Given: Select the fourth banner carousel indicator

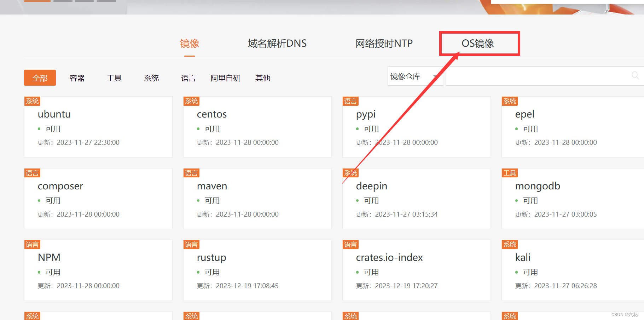Looking at the screenshot, I should point(106,1).
